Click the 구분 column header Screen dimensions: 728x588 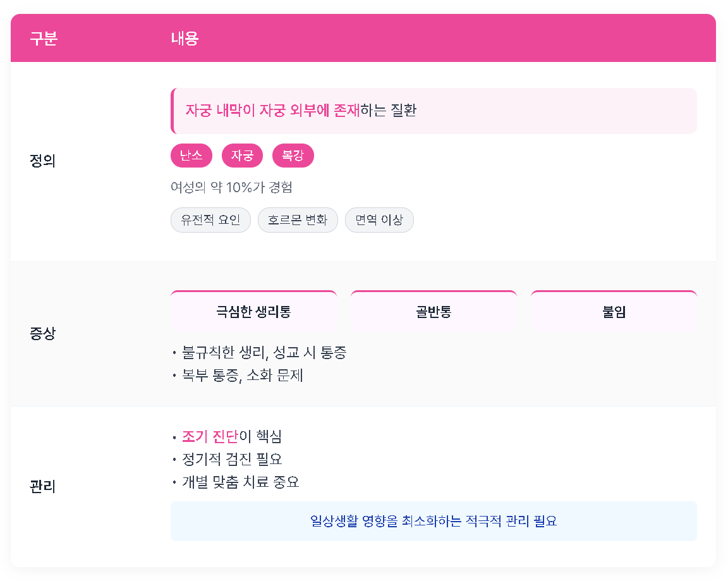pyautogui.click(x=44, y=38)
